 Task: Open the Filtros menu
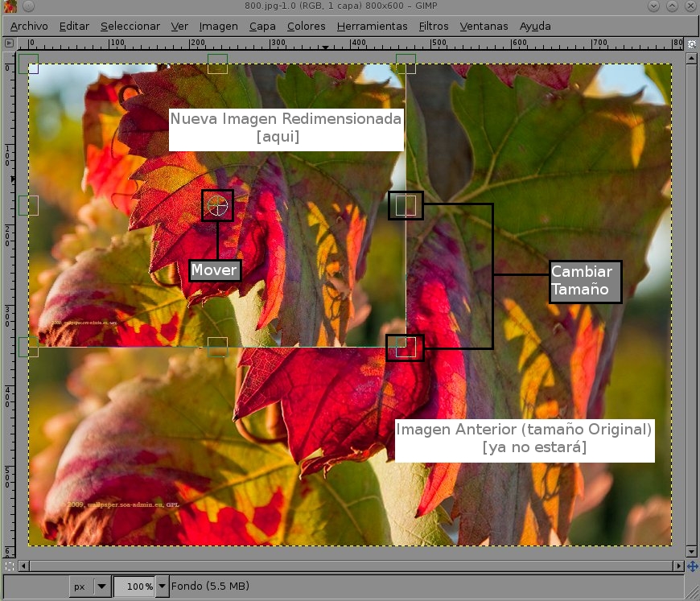[x=434, y=27]
